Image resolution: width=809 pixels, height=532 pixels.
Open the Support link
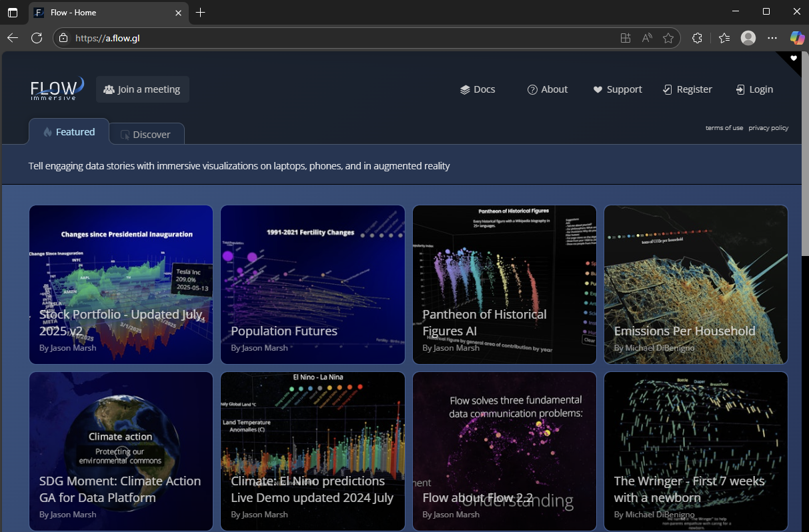618,89
